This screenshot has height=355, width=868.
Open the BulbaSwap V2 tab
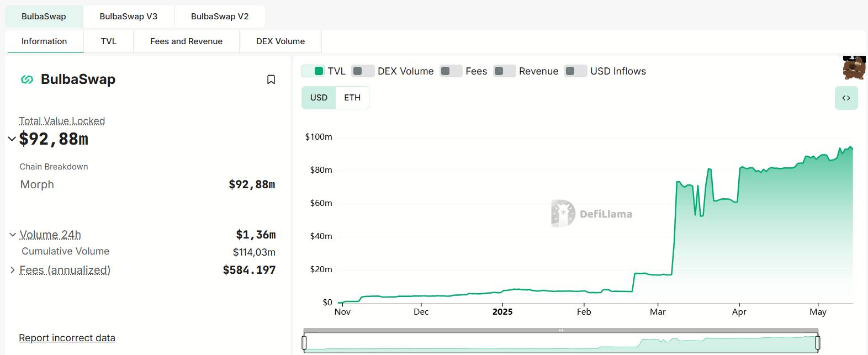coord(220,17)
